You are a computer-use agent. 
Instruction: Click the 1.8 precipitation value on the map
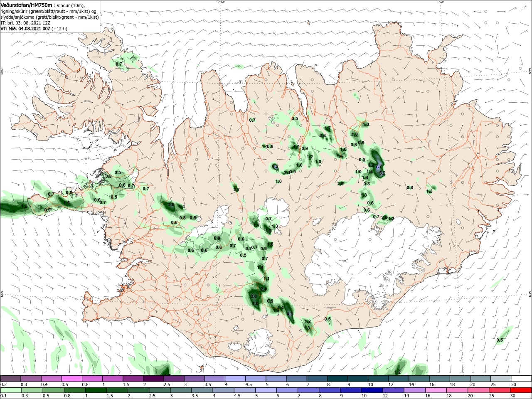pyautogui.click(x=270, y=244)
